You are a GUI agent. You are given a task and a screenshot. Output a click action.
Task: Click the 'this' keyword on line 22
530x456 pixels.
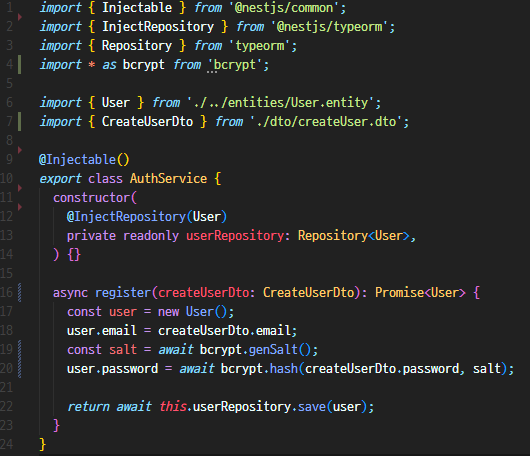pyautogui.click(x=173, y=406)
